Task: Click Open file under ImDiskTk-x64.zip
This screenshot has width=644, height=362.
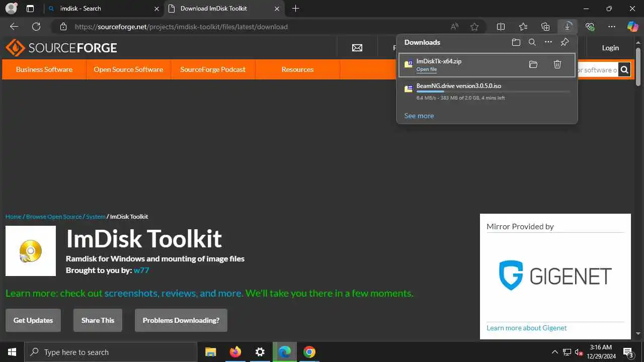Action: 427,69
